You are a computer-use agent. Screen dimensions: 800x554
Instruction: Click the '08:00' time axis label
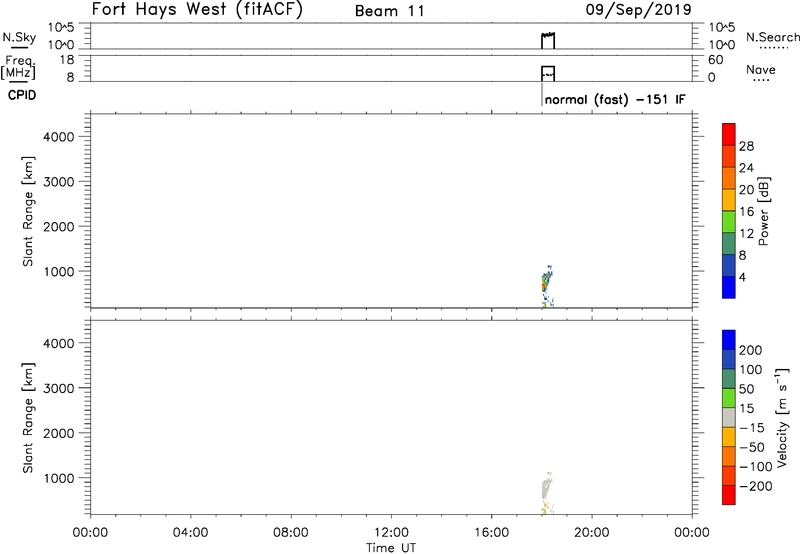291,533
